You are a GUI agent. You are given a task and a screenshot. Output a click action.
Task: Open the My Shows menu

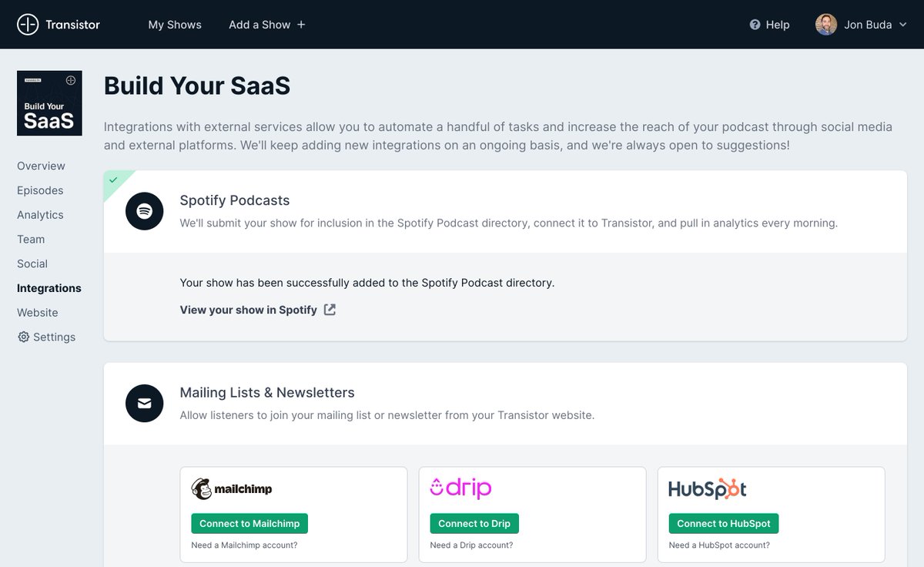pyautogui.click(x=175, y=25)
